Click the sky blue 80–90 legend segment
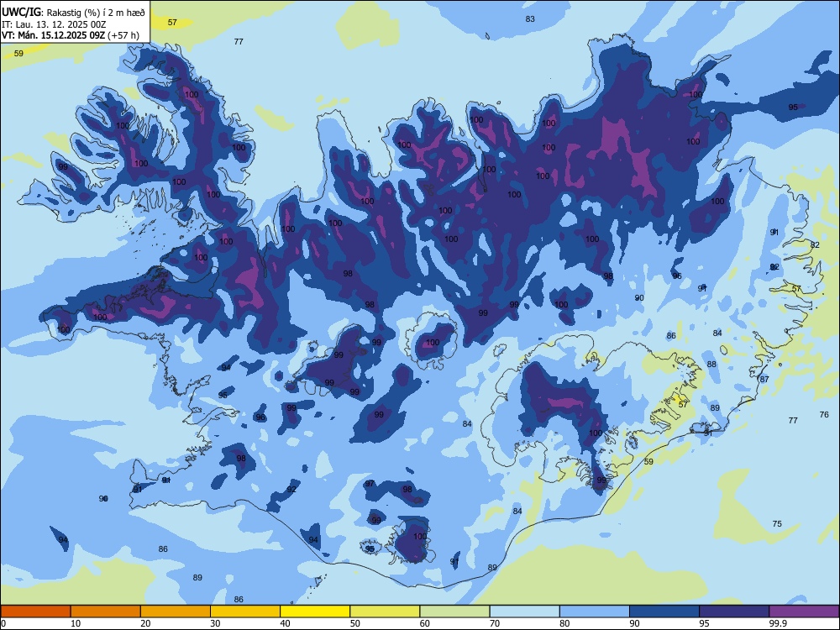 click(x=595, y=612)
